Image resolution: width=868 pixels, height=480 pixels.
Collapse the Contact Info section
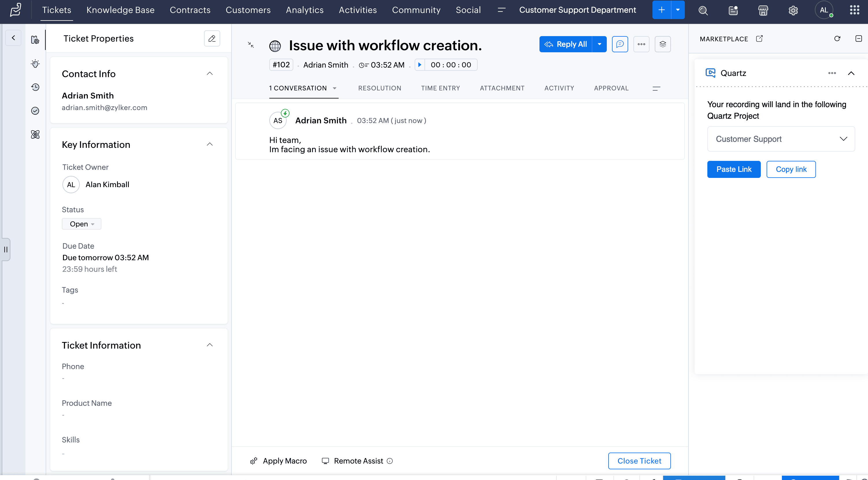[x=209, y=73]
